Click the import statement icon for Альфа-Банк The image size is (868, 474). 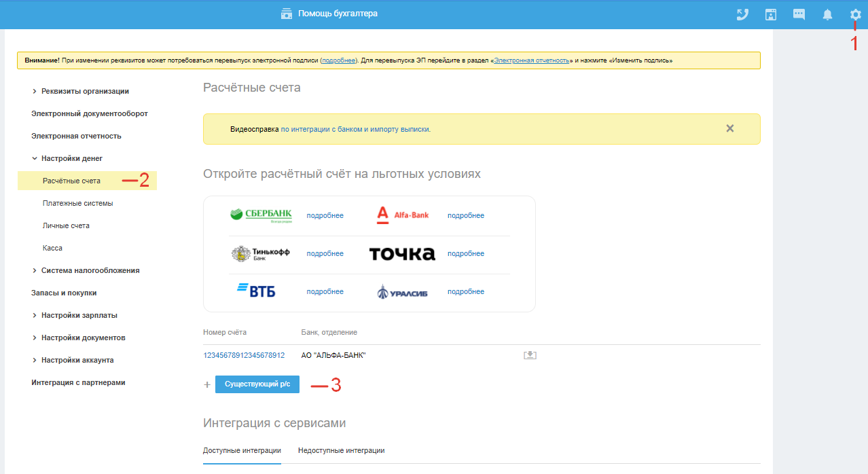530,355
